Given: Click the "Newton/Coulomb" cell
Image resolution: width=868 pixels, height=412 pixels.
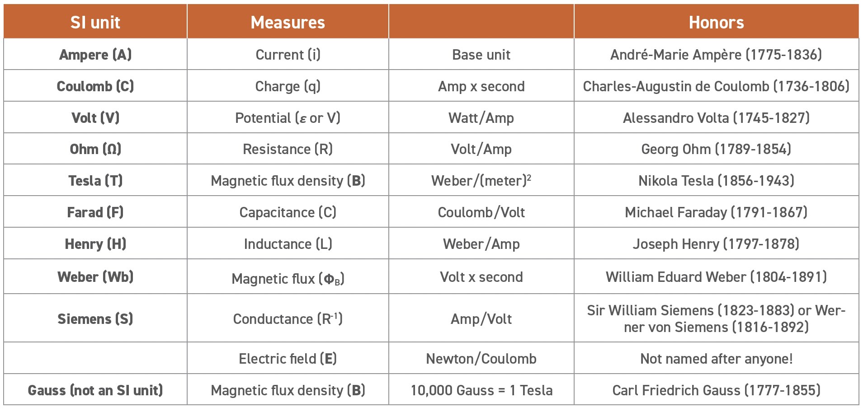Looking at the screenshot, I should 481,359.
